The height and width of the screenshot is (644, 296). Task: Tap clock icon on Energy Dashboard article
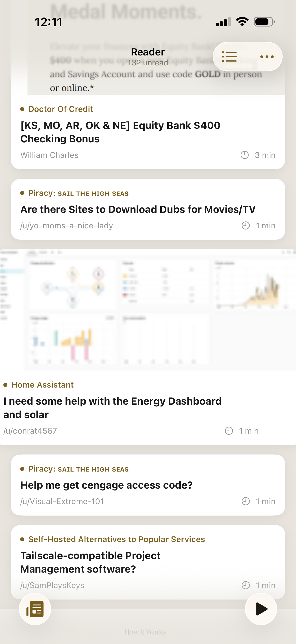(x=229, y=431)
